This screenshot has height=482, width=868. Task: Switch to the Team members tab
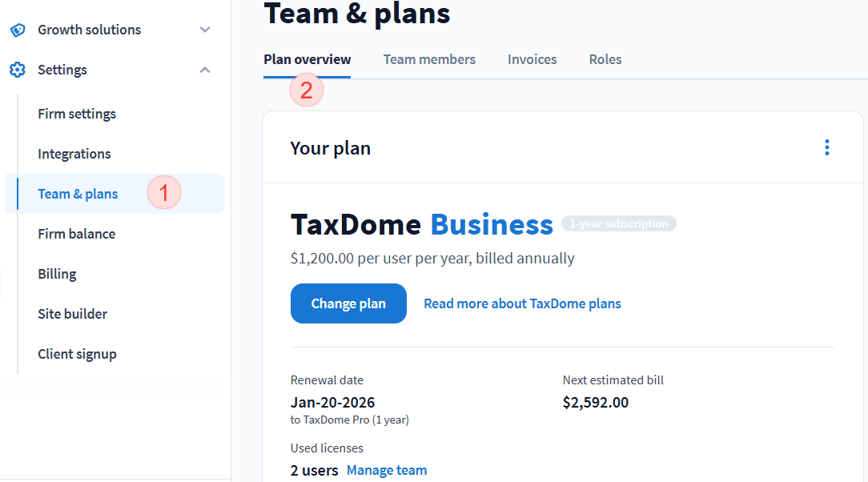coord(429,59)
